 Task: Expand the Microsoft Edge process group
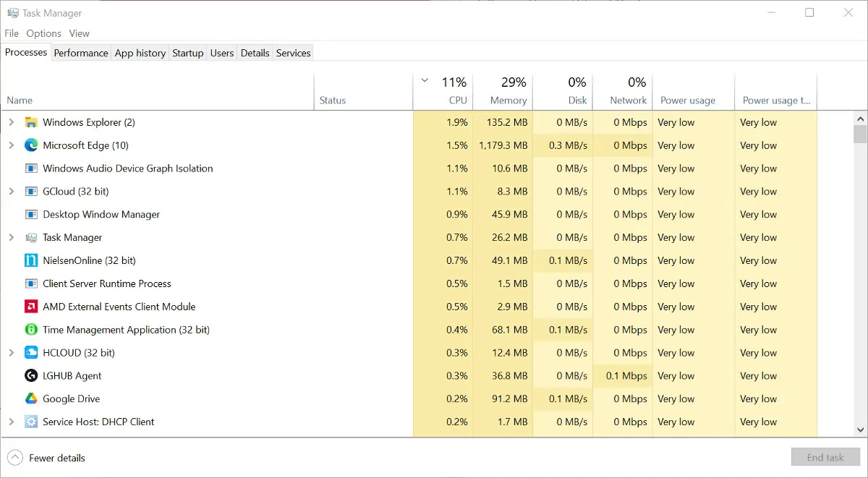coord(11,145)
